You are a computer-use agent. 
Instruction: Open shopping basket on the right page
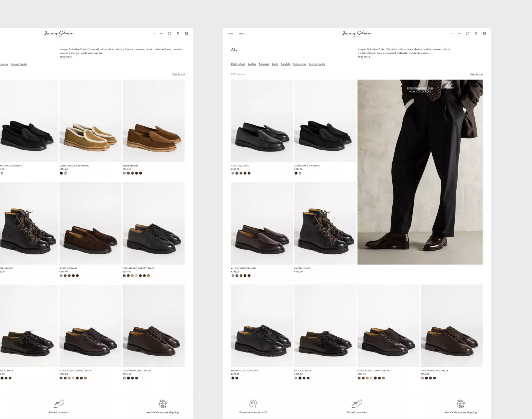click(x=484, y=34)
